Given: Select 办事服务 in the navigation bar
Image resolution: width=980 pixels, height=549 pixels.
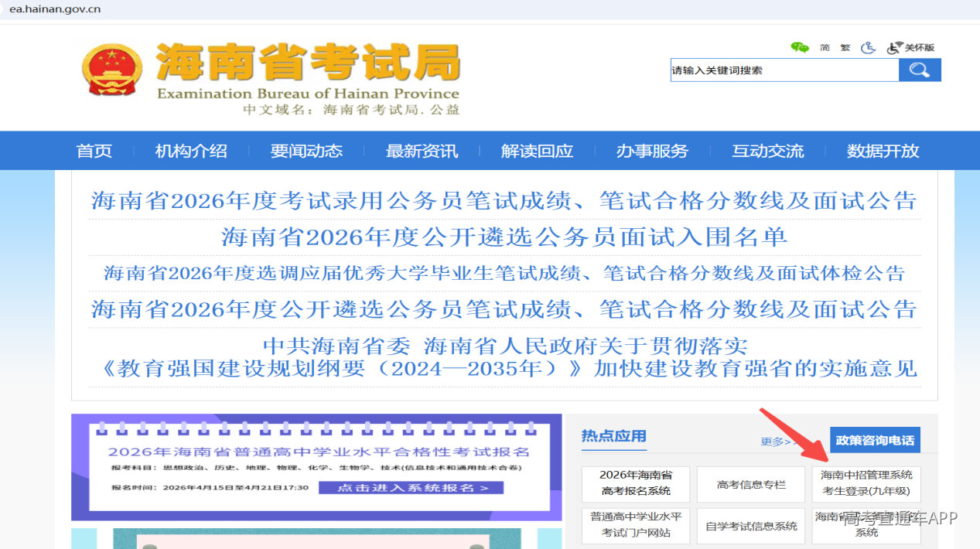Looking at the screenshot, I should 652,151.
